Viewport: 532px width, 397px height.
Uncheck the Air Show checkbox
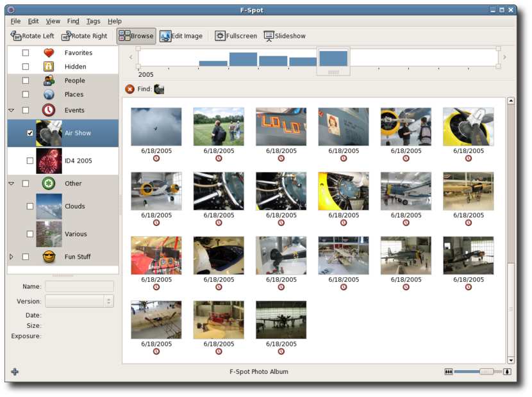tap(30, 133)
